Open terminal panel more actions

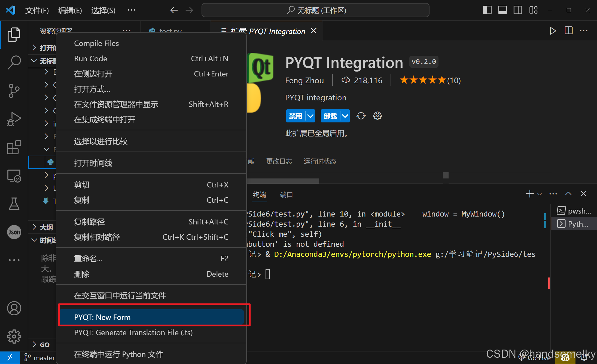pos(553,194)
